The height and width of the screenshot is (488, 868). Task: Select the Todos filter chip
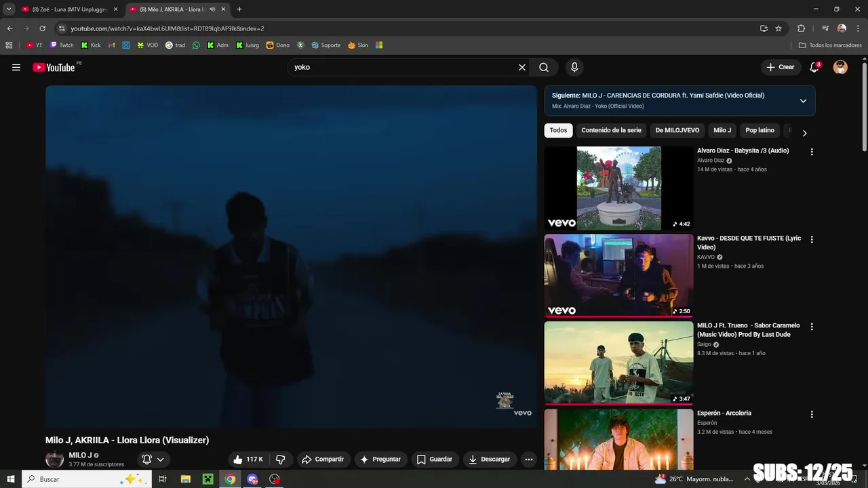coord(558,130)
